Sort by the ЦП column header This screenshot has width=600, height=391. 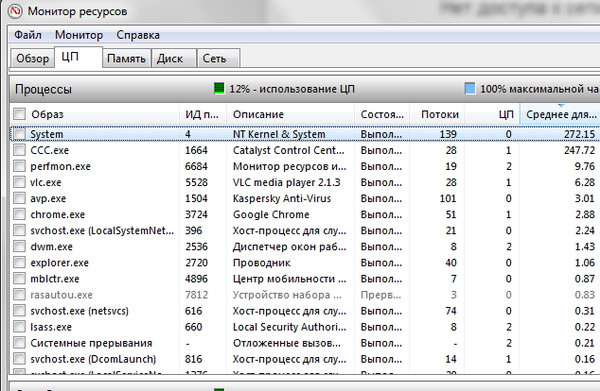(492, 114)
